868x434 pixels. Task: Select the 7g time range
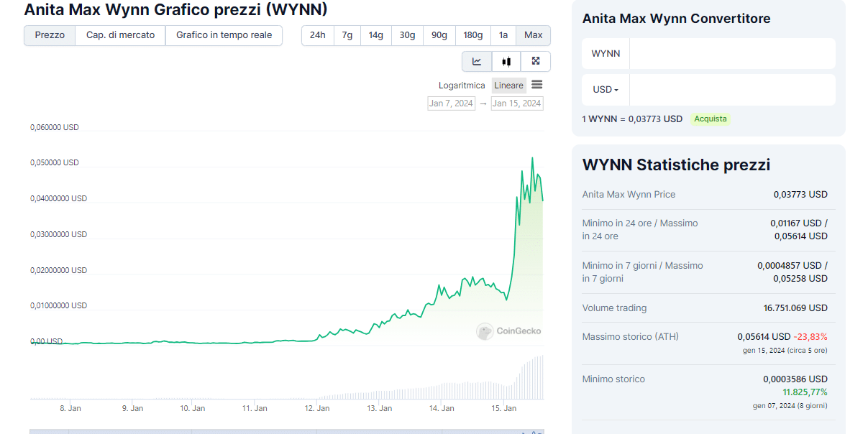click(347, 35)
